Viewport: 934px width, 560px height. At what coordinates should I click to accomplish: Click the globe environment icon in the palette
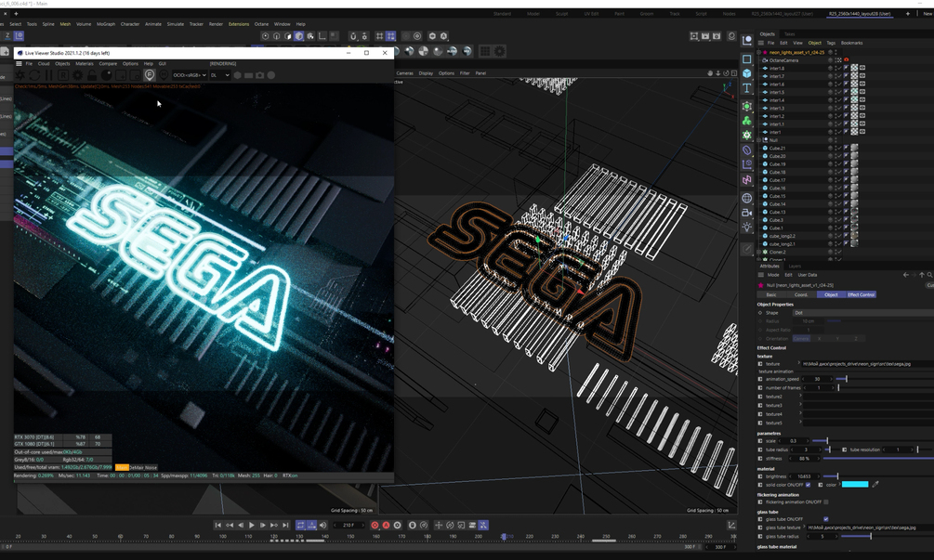pyautogui.click(x=746, y=198)
